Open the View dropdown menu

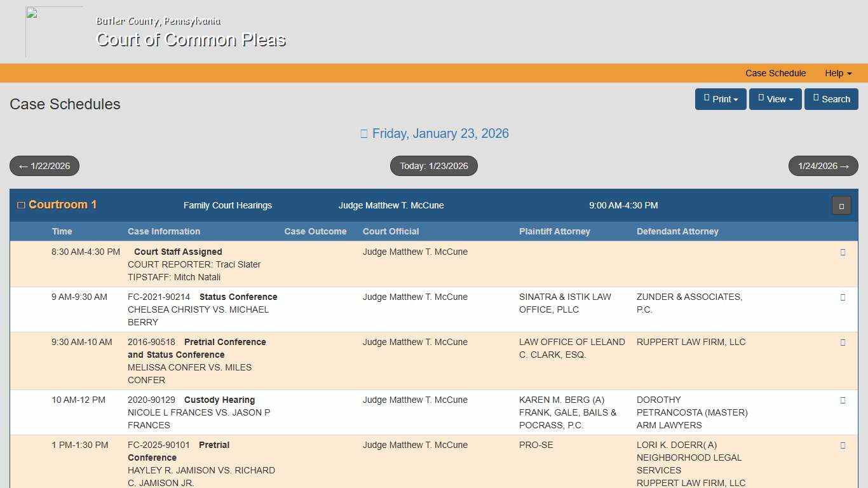775,99
